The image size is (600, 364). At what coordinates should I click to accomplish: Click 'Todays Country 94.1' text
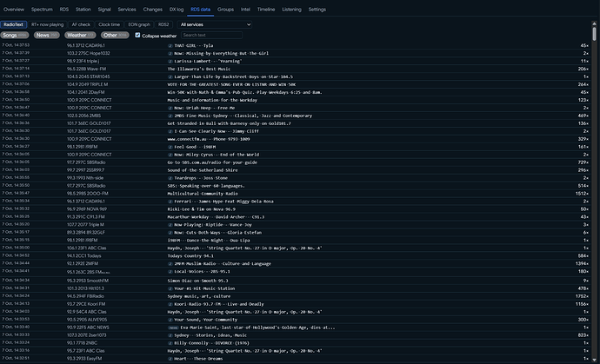[x=190, y=256]
